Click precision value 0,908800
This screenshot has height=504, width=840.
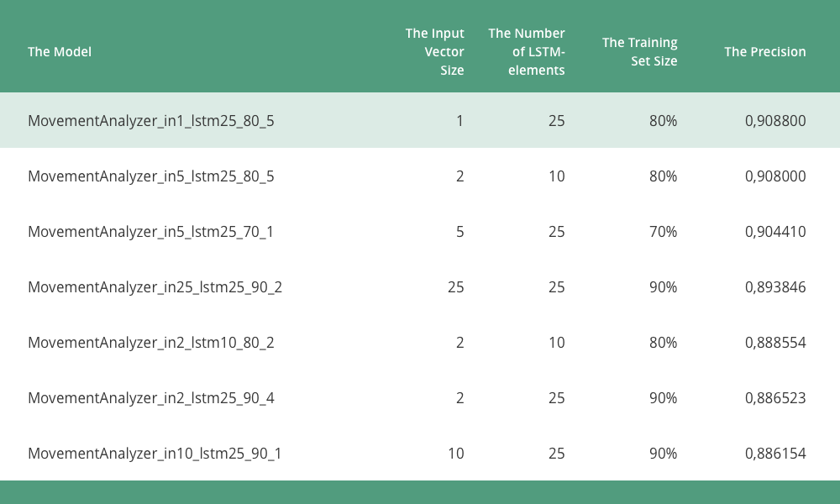(x=775, y=121)
